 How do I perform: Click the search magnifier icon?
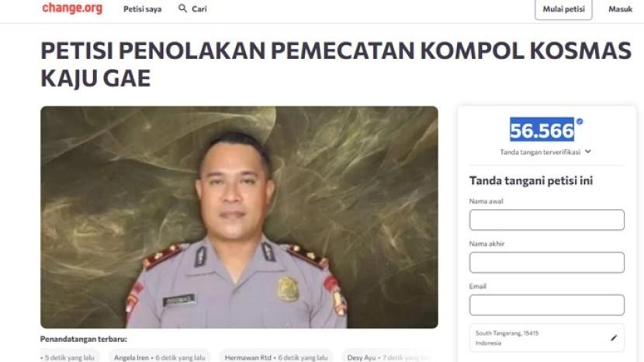[182, 9]
